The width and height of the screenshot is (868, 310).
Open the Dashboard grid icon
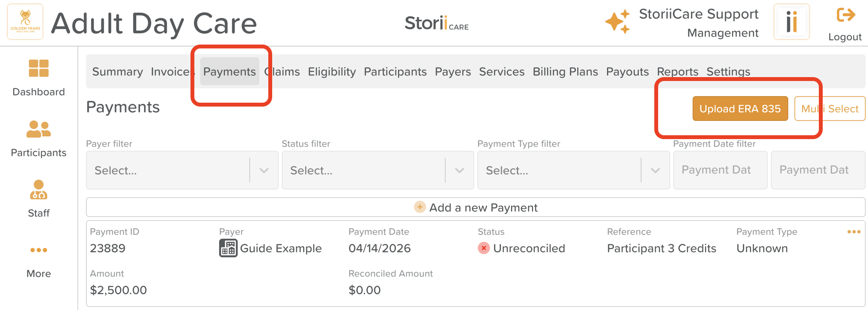pyautogui.click(x=39, y=69)
